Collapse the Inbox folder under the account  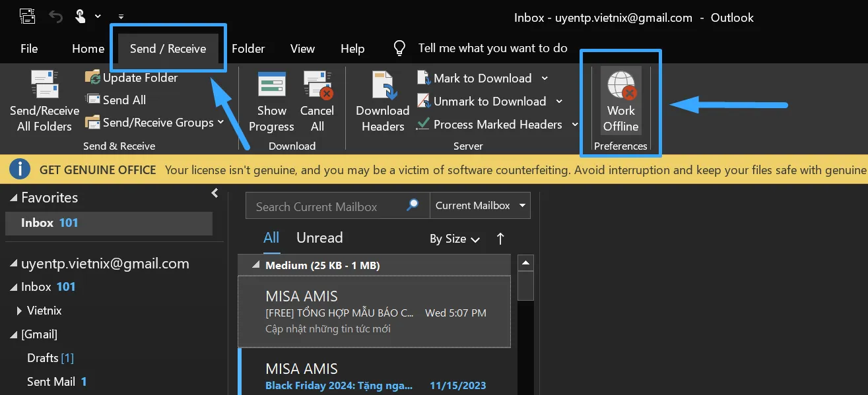pyautogui.click(x=14, y=288)
